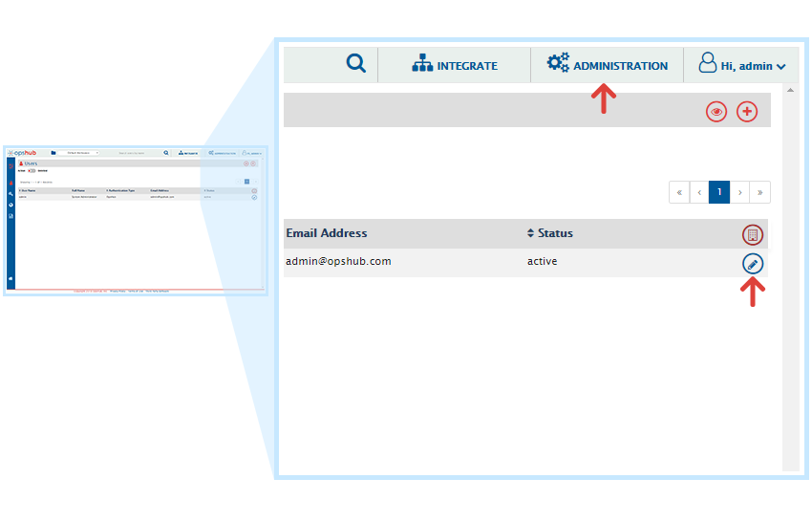The height and width of the screenshot is (522, 812).
Task: Click the search magnifier icon
Action: tap(356, 64)
